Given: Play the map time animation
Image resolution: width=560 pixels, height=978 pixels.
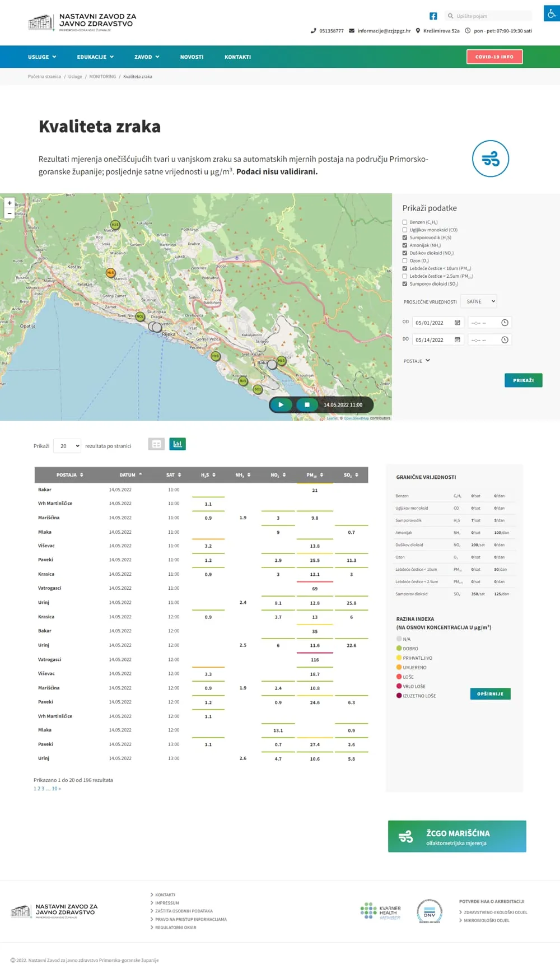Looking at the screenshot, I should [281, 404].
